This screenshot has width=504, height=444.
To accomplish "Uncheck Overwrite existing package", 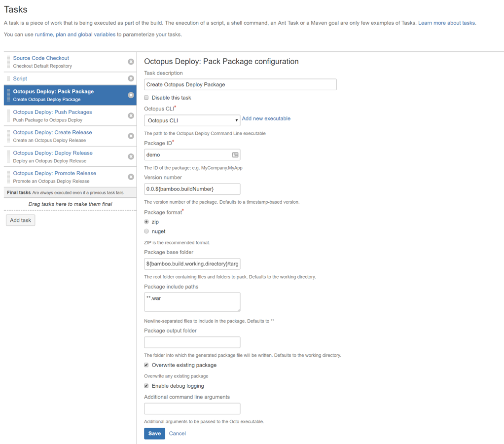I will click(x=146, y=365).
